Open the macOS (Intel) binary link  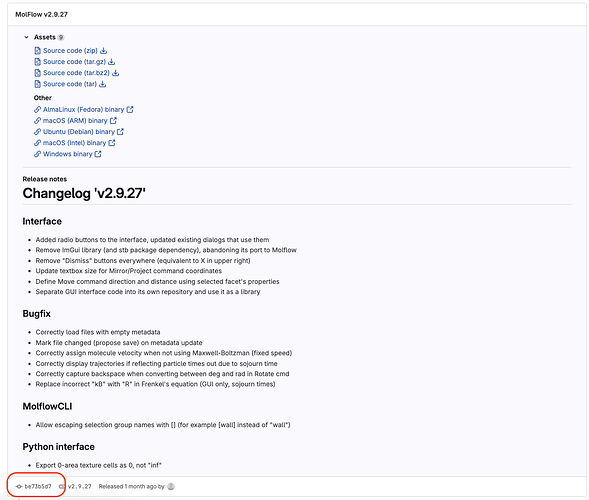click(74, 143)
